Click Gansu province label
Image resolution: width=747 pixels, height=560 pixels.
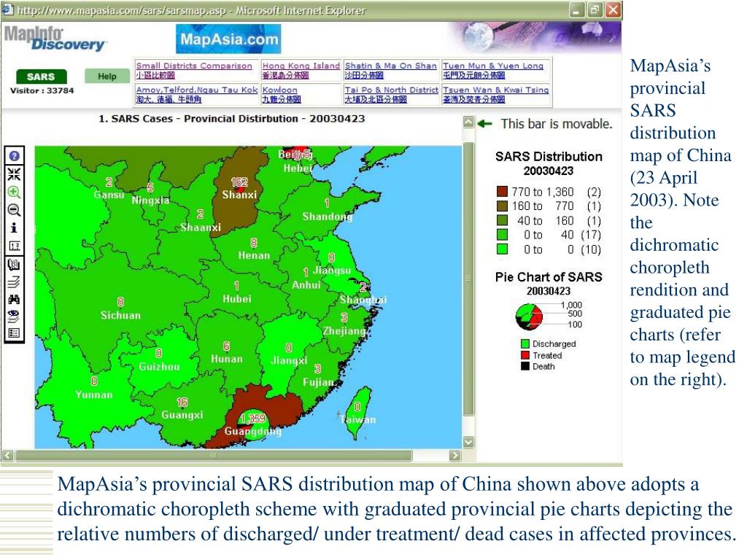point(109,194)
